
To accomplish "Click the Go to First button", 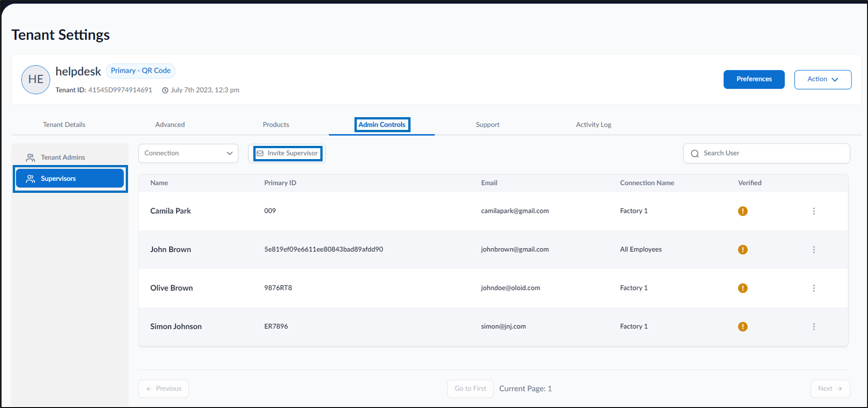I will 470,388.
